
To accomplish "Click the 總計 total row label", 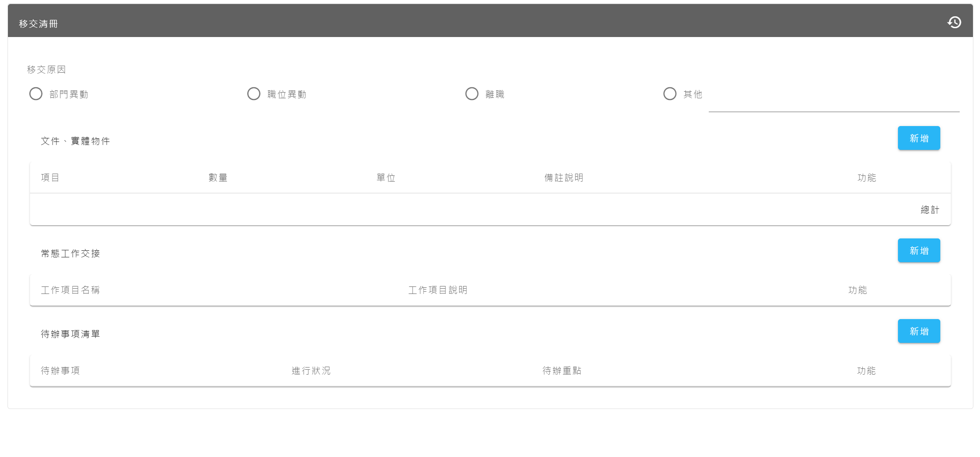I will 930,210.
